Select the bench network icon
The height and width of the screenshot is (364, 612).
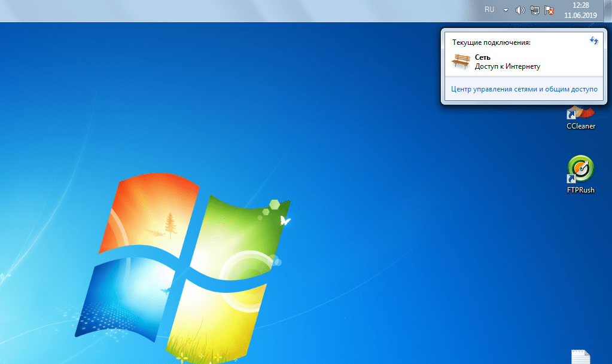461,62
